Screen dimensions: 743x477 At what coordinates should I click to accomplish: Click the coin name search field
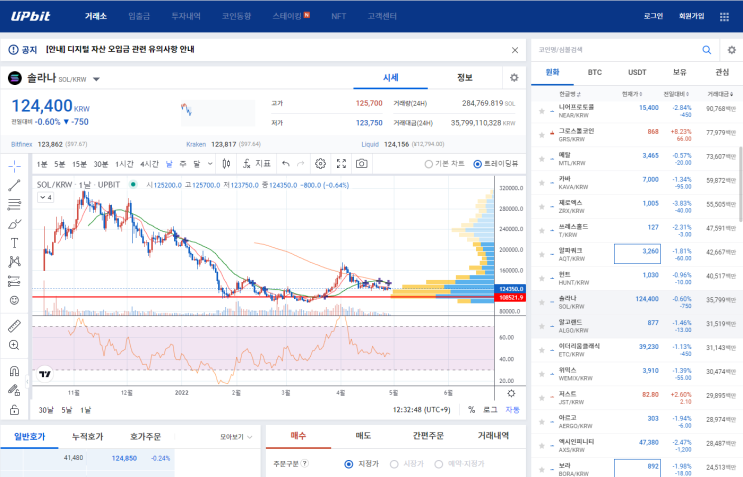pyautogui.click(x=616, y=50)
